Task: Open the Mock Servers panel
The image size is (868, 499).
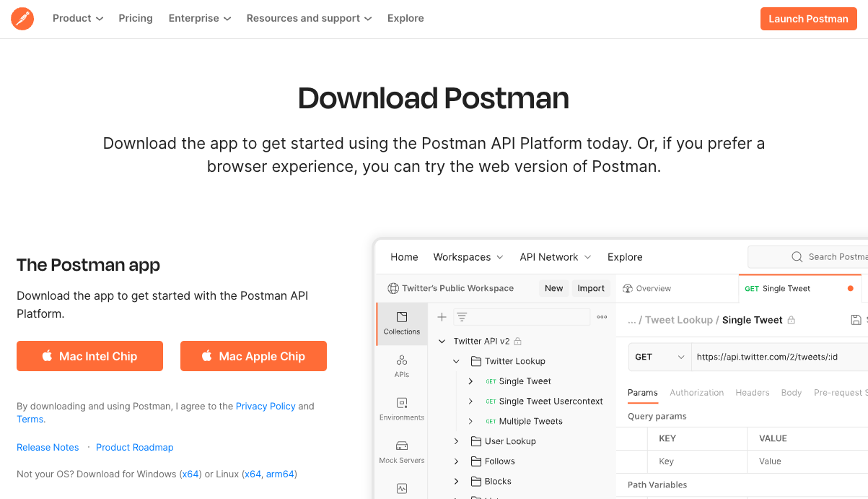Action: pos(401,452)
